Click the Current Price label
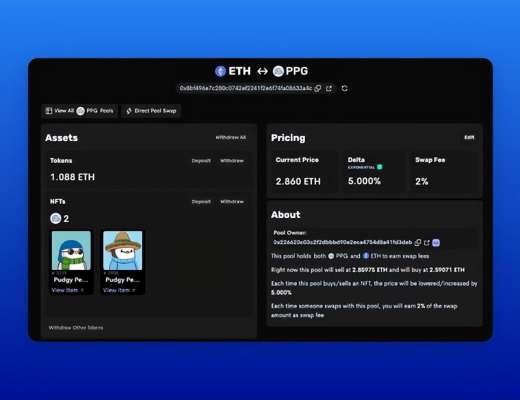Viewport: 520px width, 400px height. coord(297,160)
